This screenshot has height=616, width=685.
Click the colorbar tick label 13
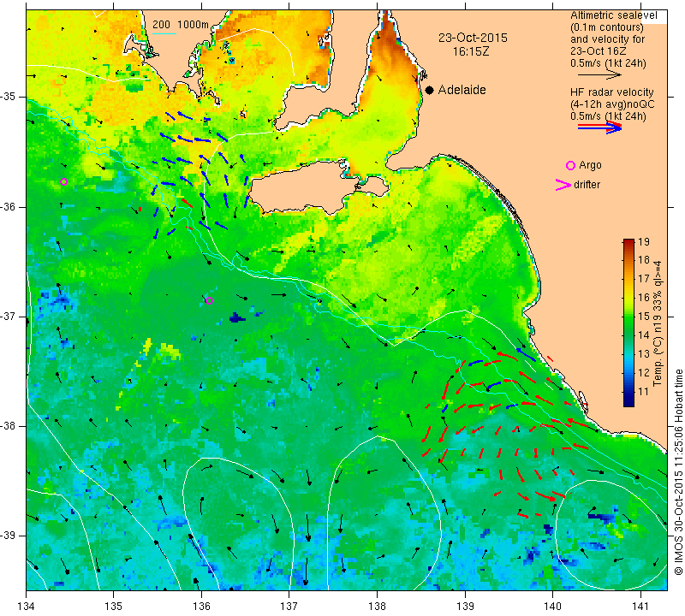[x=644, y=354]
